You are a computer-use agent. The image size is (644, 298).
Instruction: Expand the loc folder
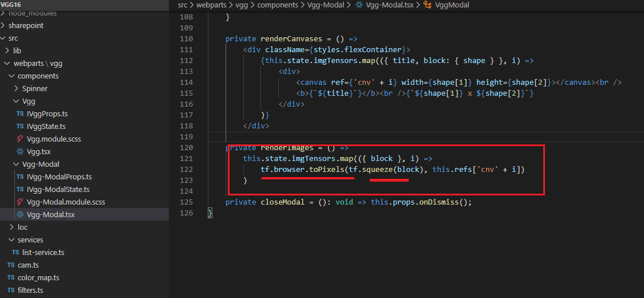11,228
